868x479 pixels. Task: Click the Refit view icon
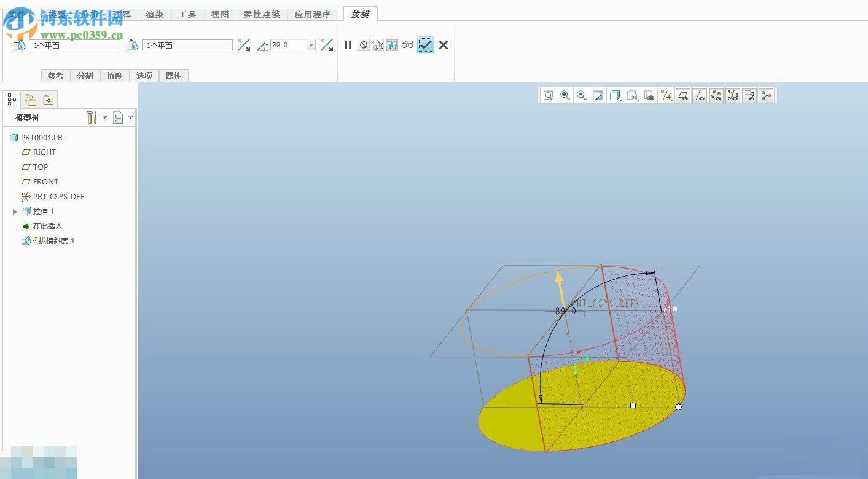tap(549, 95)
